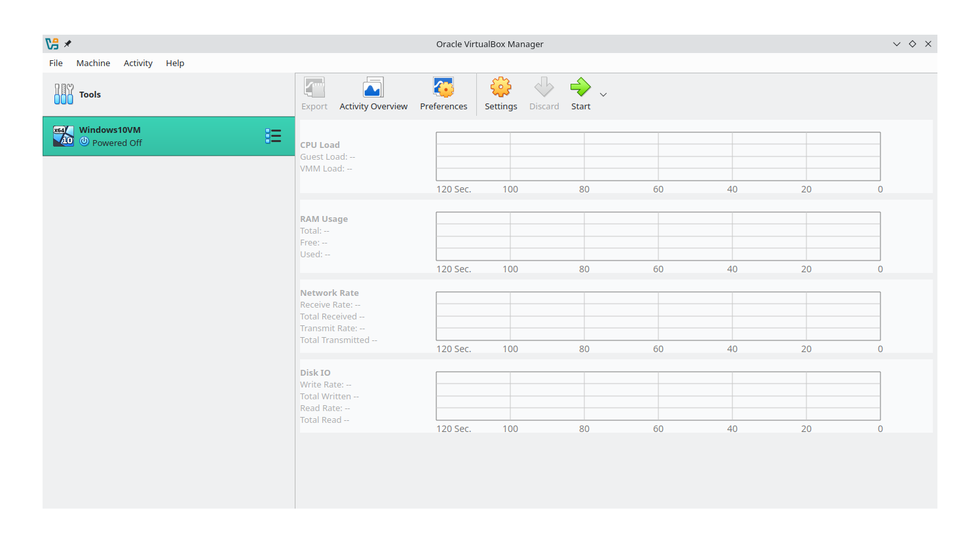Start the VM with green arrow
This screenshot has height=559, width=980.
click(x=580, y=94)
